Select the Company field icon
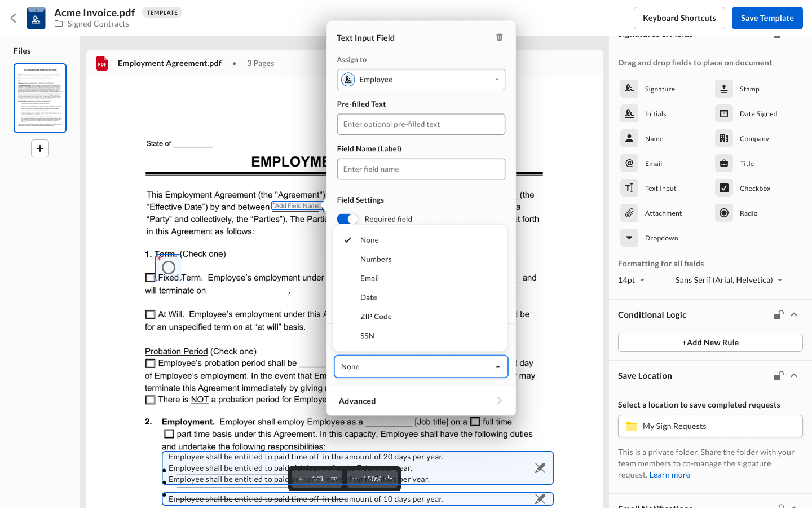812x508 pixels. (x=724, y=138)
